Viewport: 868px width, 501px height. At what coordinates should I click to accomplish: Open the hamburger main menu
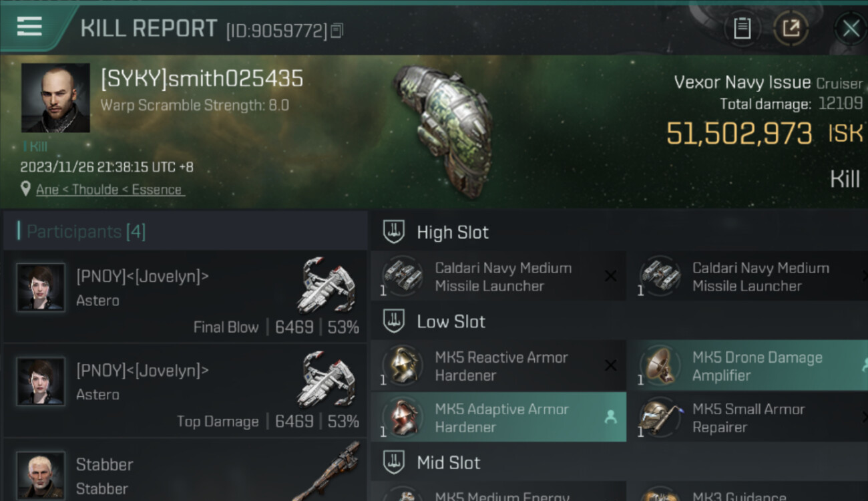pyautogui.click(x=29, y=27)
